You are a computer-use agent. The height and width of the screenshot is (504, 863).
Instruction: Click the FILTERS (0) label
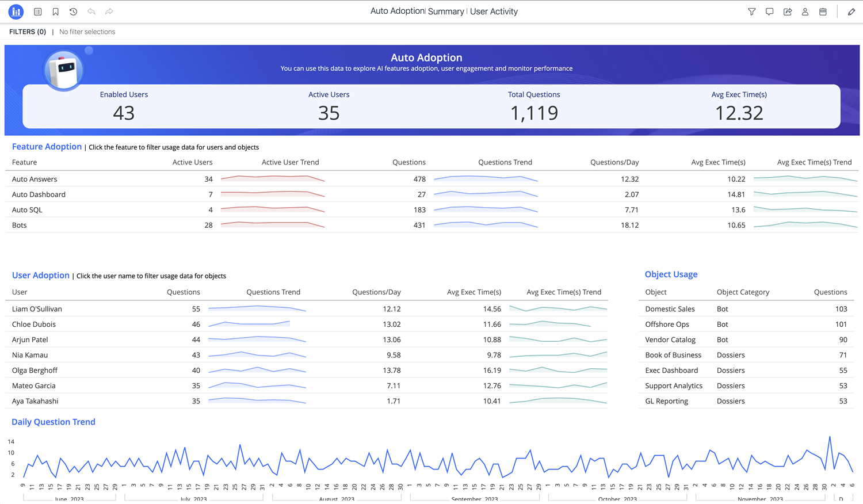coord(28,32)
